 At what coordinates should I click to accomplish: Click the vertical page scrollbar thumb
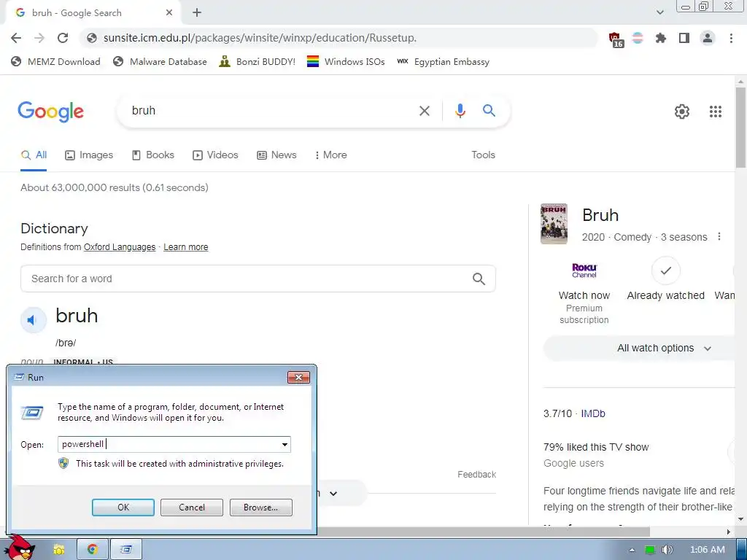pyautogui.click(x=741, y=128)
